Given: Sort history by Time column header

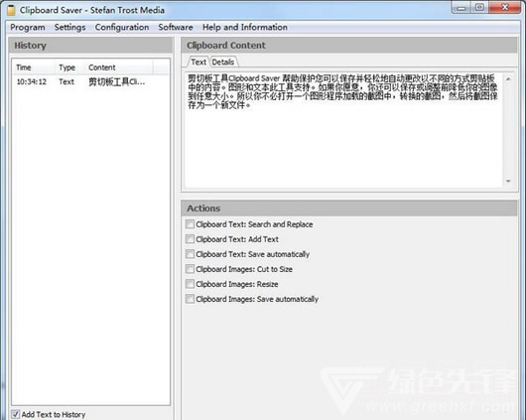Looking at the screenshot, I should click(34, 68).
